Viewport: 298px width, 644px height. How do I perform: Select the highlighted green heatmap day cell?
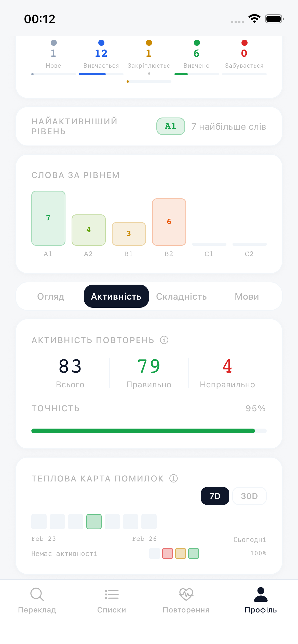tap(94, 521)
